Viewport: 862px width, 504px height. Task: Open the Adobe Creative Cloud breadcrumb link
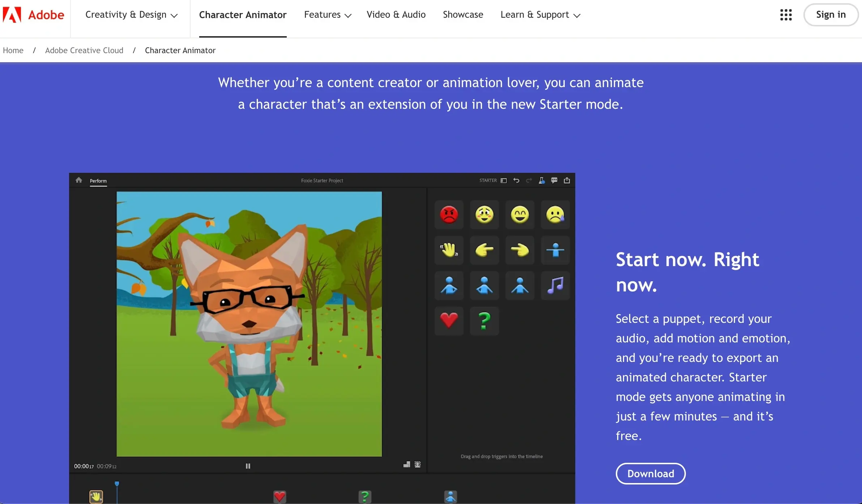pos(84,50)
